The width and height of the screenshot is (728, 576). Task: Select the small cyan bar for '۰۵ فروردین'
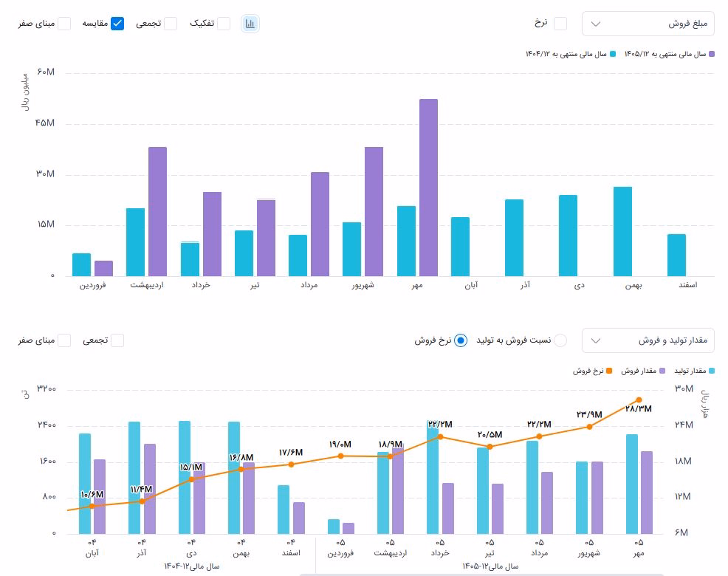pos(334,527)
